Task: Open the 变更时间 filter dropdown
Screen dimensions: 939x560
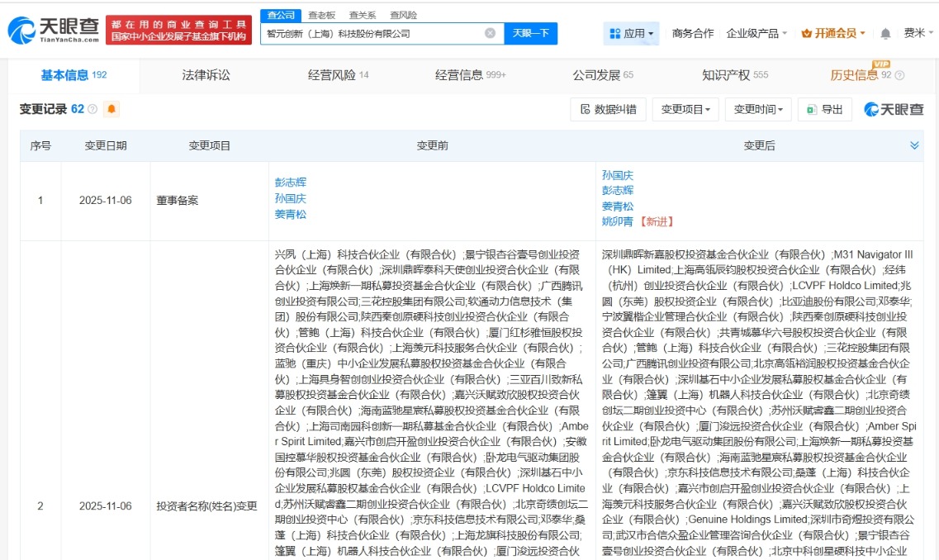Action: [x=758, y=109]
